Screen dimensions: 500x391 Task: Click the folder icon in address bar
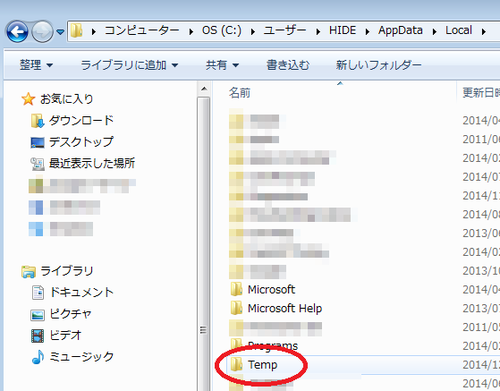click(77, 31)
